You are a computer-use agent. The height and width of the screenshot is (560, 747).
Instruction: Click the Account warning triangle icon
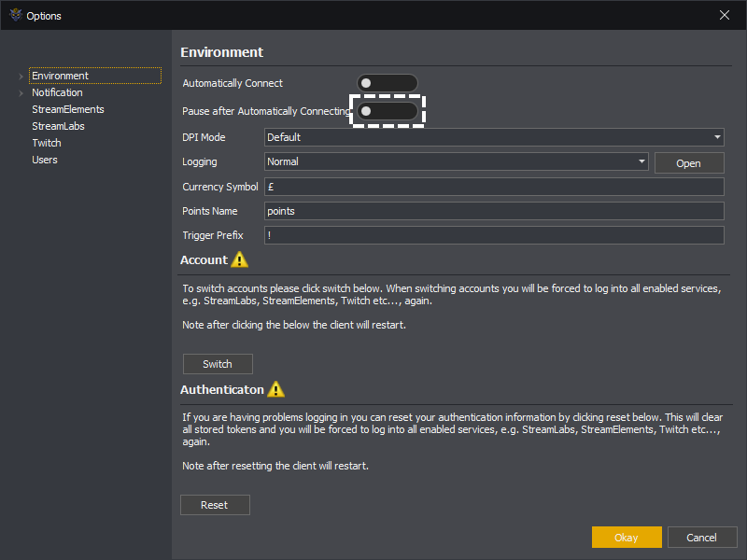240,260
